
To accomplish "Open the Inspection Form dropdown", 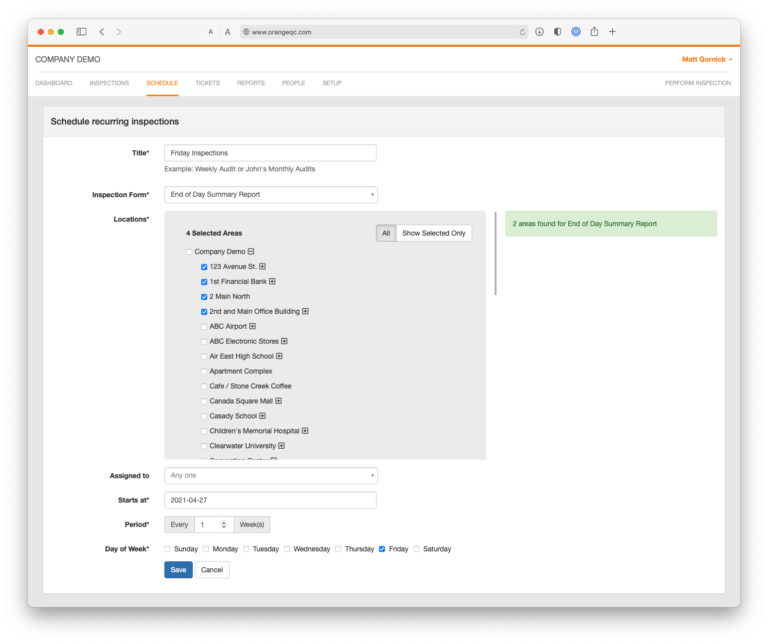I will [270, 194].
